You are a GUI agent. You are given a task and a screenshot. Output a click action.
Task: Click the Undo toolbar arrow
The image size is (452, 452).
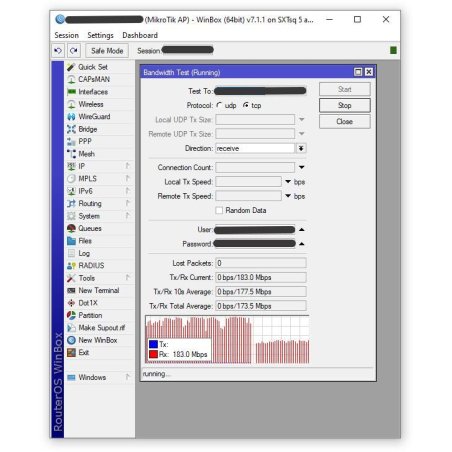(58, 51)
